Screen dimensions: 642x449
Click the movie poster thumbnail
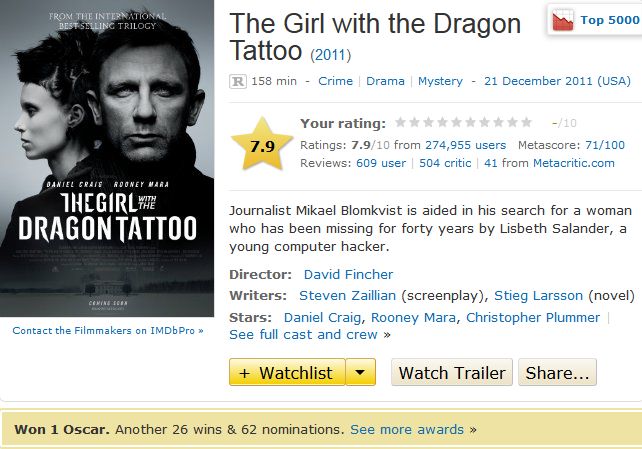click(x=107, y=158)
